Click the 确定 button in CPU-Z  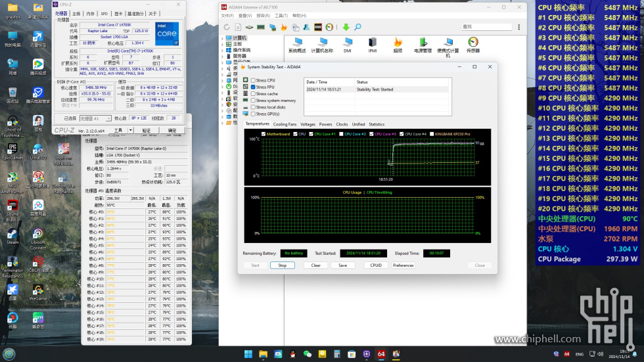click(172, 130)
